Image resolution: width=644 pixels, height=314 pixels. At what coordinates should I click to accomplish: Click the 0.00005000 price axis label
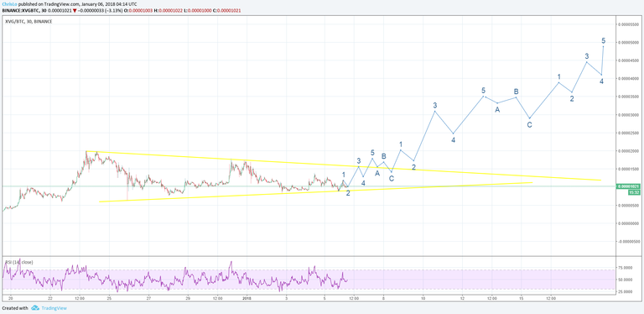point(627,42)
